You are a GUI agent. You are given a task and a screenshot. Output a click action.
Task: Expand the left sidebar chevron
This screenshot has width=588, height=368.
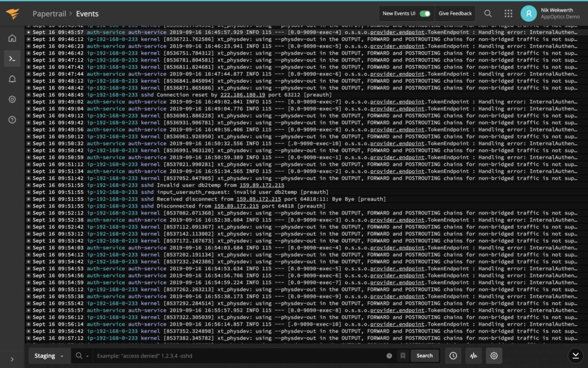[13, 359]
